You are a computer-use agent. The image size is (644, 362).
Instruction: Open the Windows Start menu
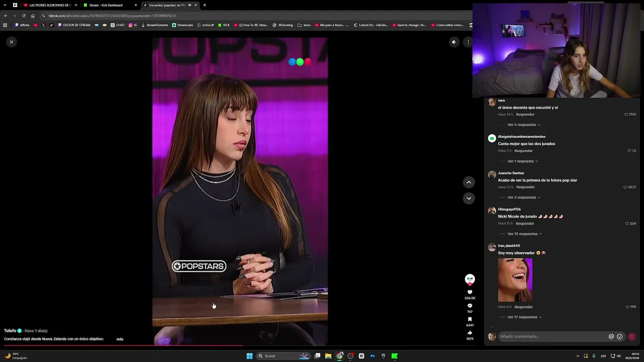click(250, 356)
